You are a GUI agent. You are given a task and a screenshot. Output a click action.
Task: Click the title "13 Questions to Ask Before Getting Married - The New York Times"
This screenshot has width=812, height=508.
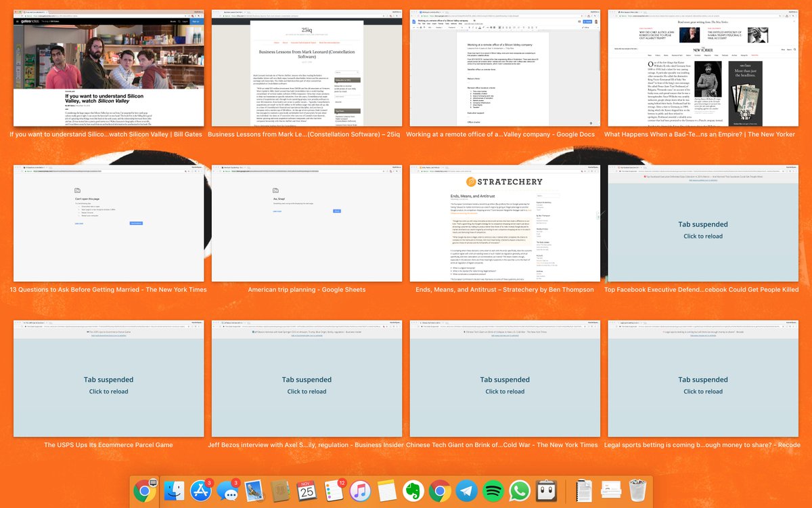coord(108,290)
